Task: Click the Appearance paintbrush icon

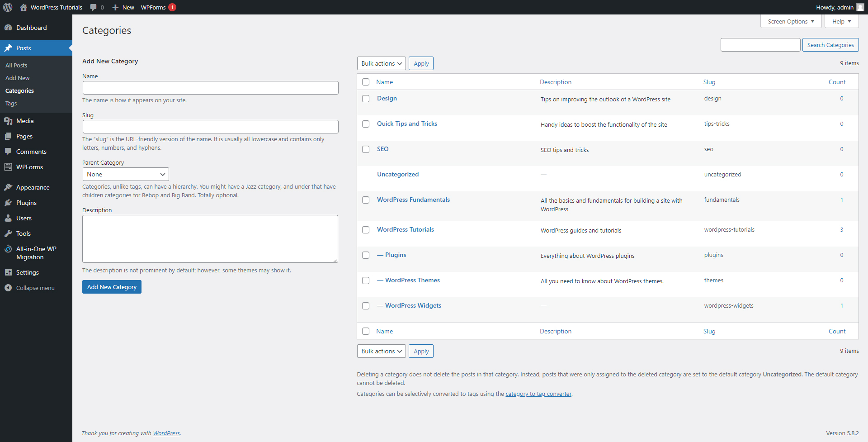Action: [x=8, y=187]
